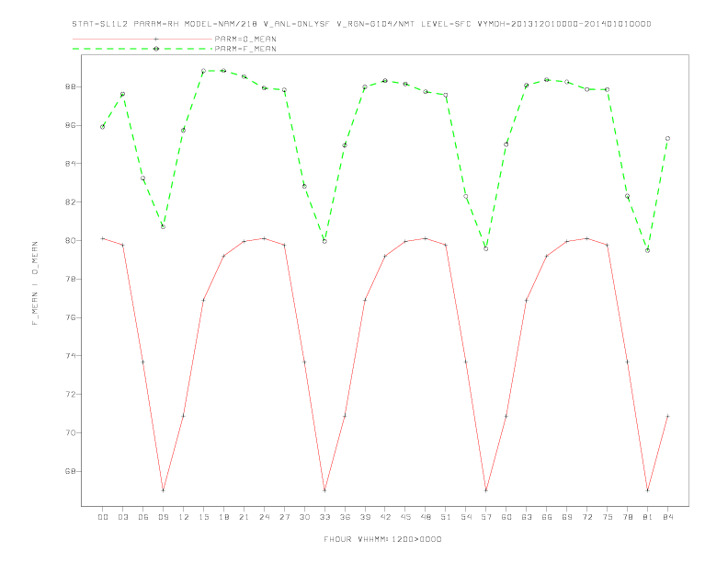Click the x-axis tick label 33
This screenshot has width=728, height=563.
click(324, 517)
